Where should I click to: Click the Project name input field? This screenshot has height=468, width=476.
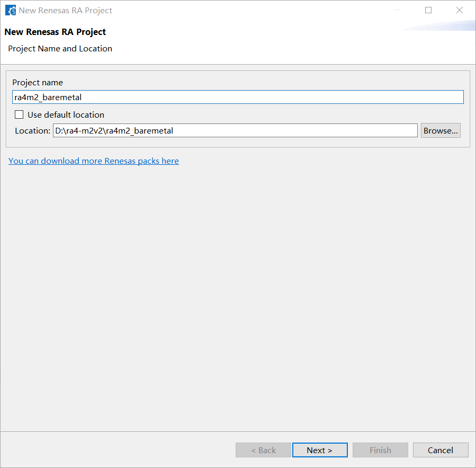point(238,97)
